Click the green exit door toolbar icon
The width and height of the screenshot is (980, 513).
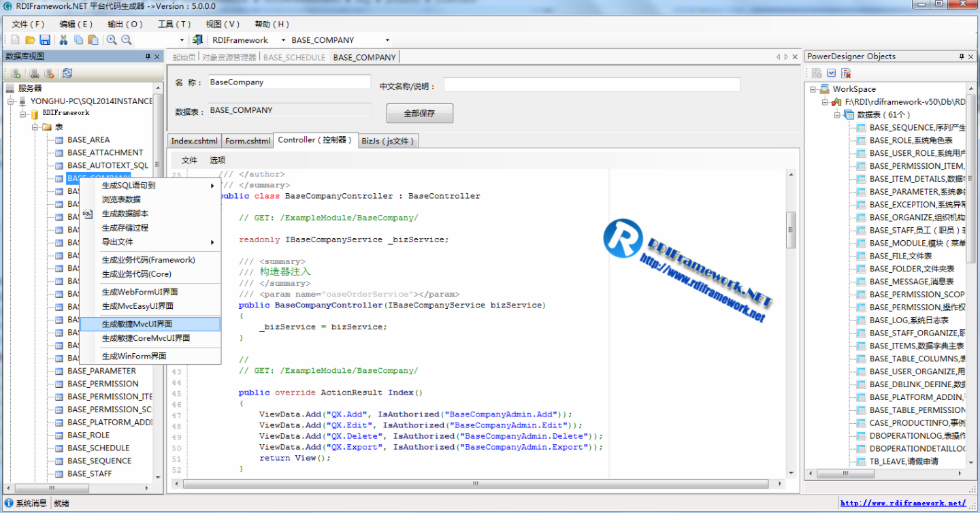197,40
